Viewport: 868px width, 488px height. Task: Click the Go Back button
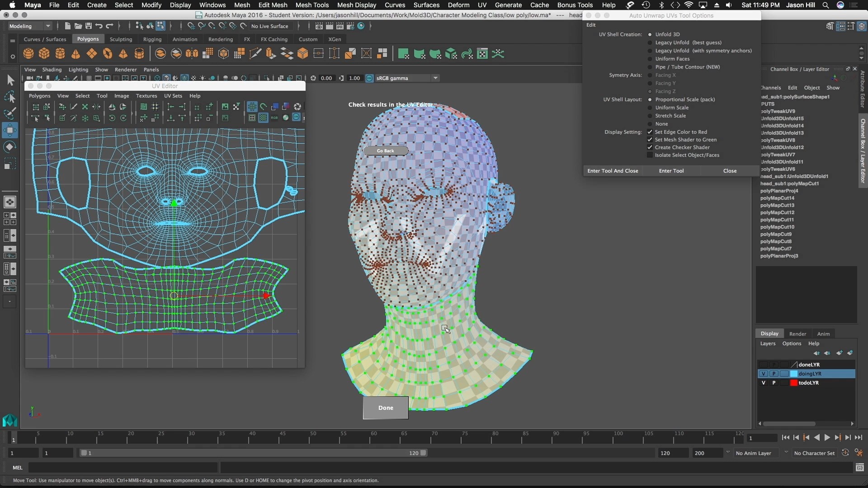pos(386,151)
